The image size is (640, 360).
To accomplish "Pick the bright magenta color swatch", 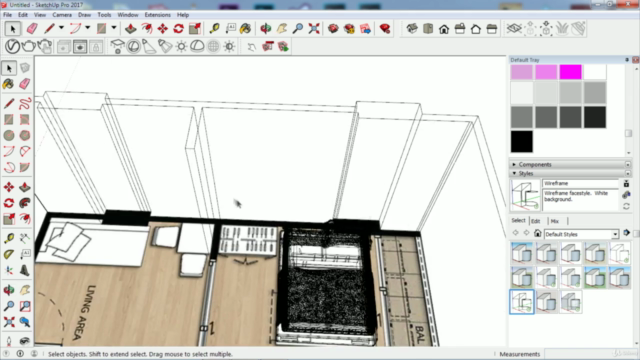I will (571, 72).
